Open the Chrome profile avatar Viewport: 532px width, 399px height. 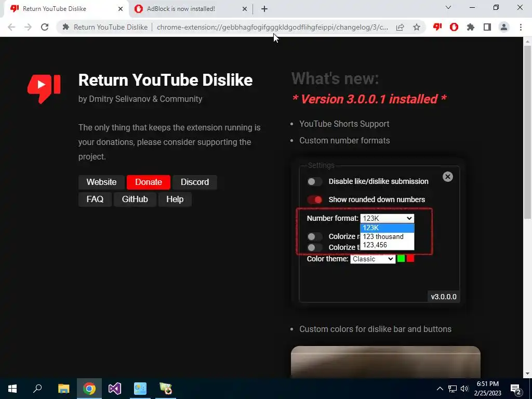504,27
